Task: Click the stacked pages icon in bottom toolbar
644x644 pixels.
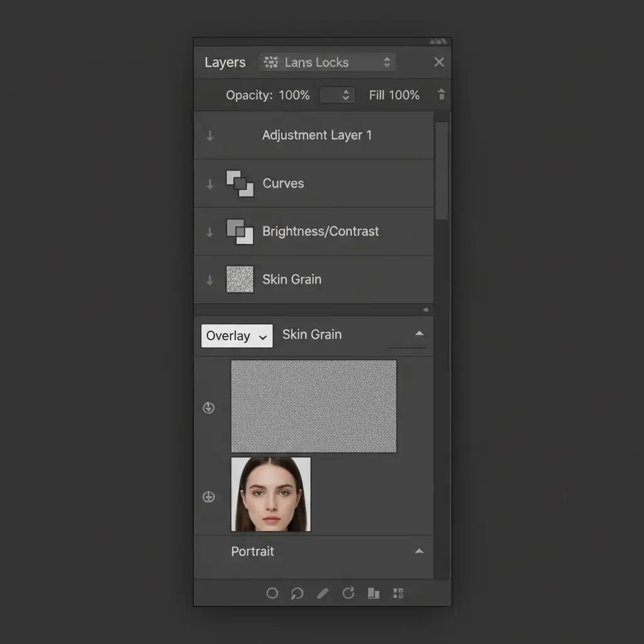Action: [x=374, y=593]
